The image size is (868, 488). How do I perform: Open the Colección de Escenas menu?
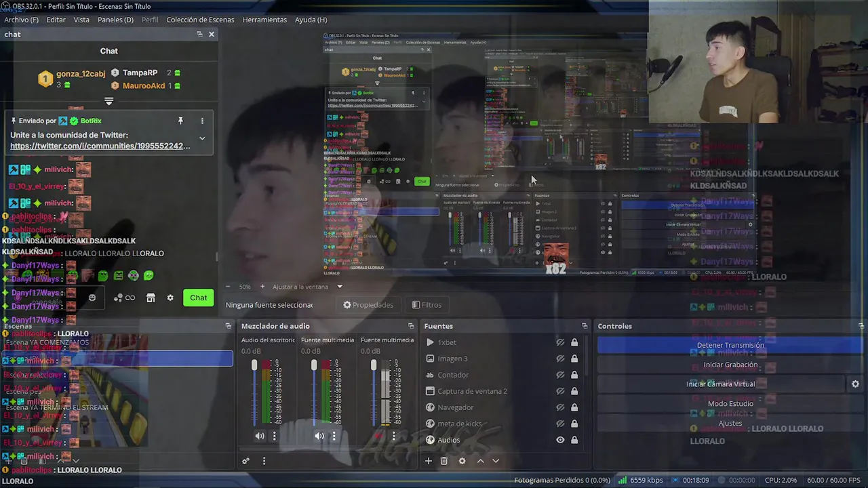point(200,20)
